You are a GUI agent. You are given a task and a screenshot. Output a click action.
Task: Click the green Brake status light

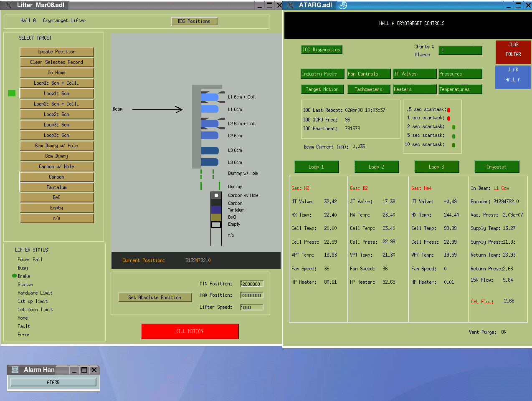point(15,276)
